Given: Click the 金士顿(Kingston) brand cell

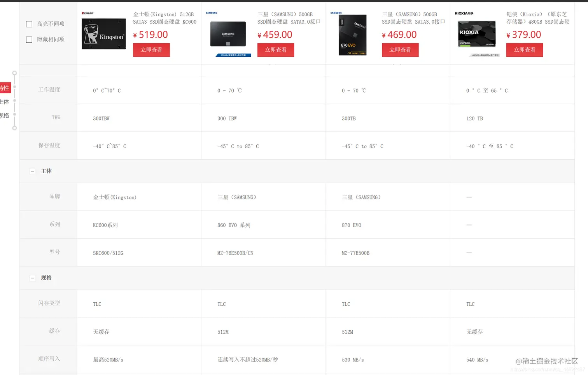Looking at the screenshot, I should pyautogui.click(x=139, y=197).
